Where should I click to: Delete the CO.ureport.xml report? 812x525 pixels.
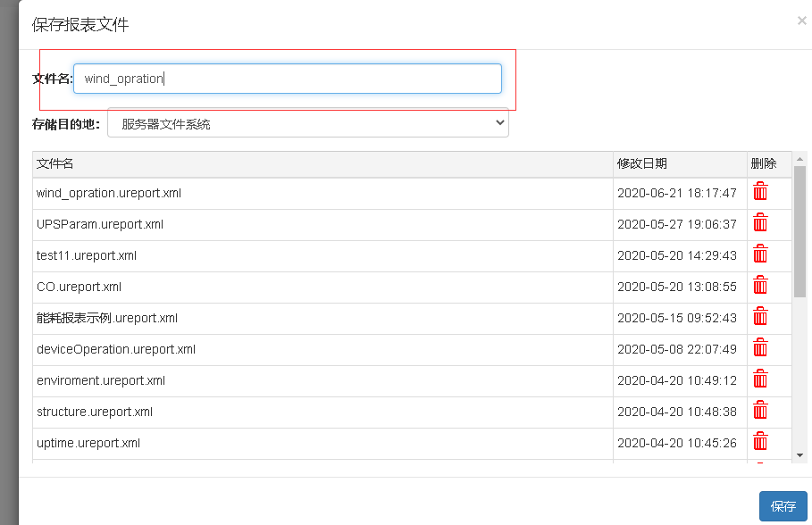(x=759, y=285)
